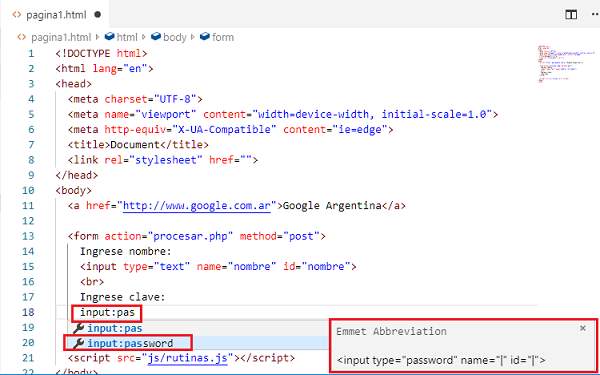The height and width of the screenshot is (375, 600).
Task: Click the unsaved dot on pagina1.html tab
Action: pos(98,15)
